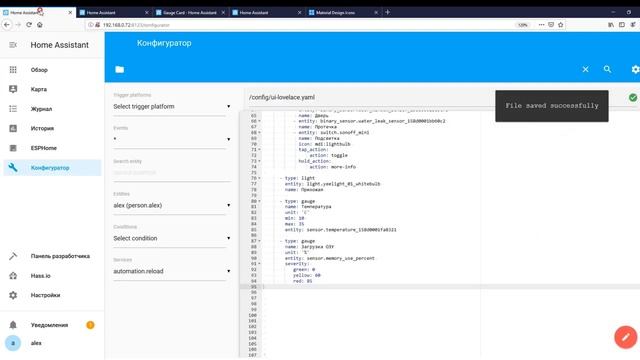
Task: Fold the light card block at line 76
Action: pos(259,178)
